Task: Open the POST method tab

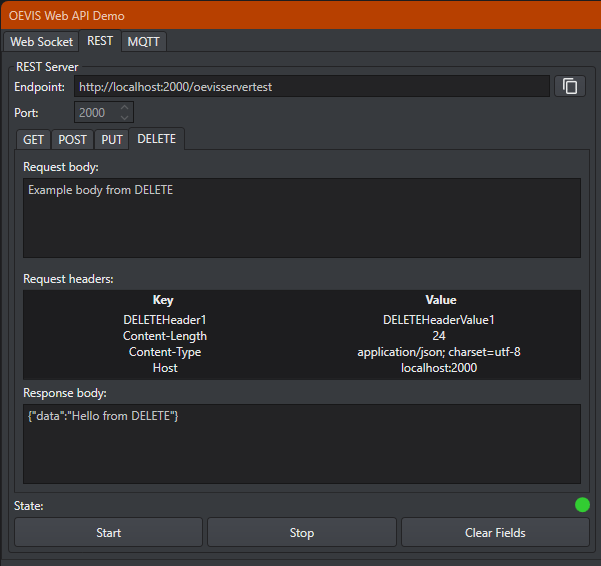Action: [x=72, y=139]
